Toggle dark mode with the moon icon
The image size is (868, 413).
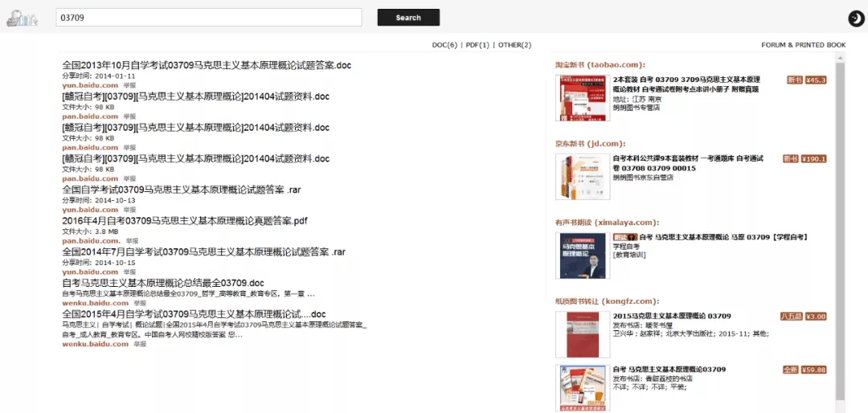point(856,18)
